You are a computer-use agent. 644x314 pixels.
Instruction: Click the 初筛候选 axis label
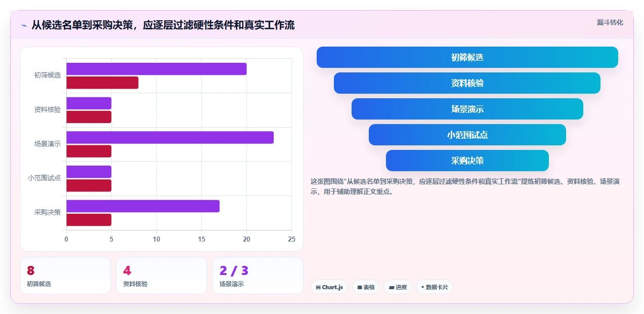[48, 75]
